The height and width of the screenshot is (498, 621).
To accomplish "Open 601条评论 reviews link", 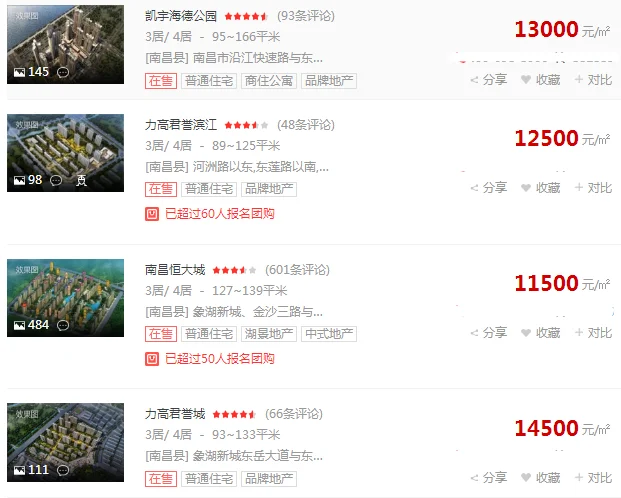I will (x=297, y=270).
